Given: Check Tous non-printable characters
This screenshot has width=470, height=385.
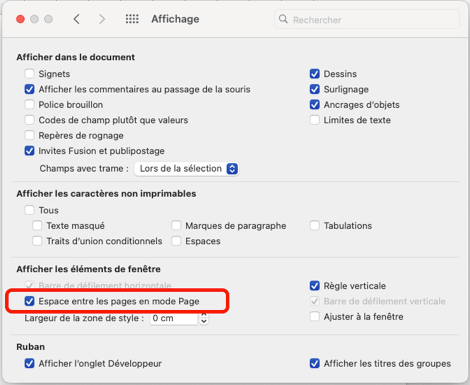Looking at the screenshot, I should click(29, 210).
